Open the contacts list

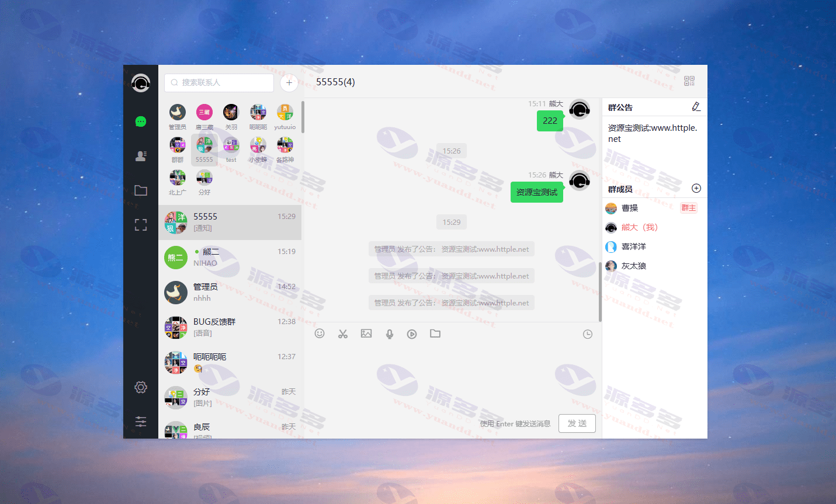(141, 156)
